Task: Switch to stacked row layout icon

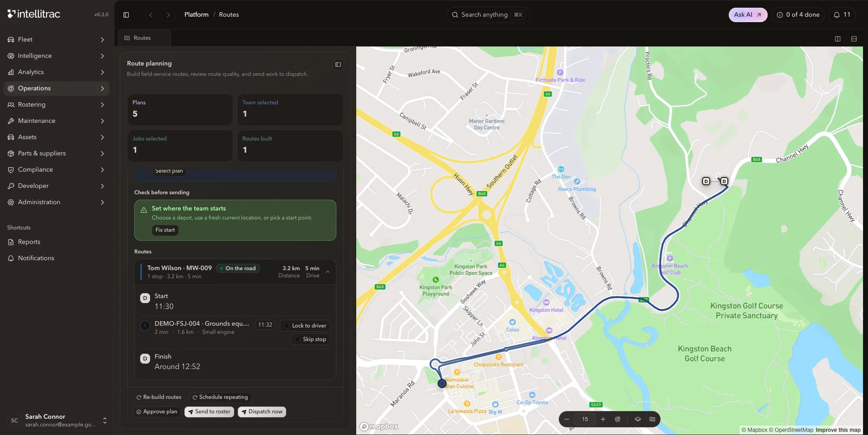Action: tap(854, 39)
